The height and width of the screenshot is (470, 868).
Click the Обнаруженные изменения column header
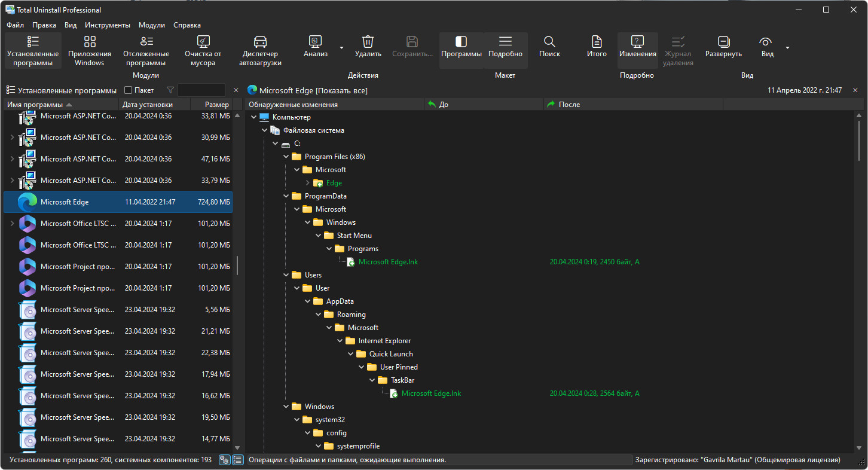pos(335,104)
